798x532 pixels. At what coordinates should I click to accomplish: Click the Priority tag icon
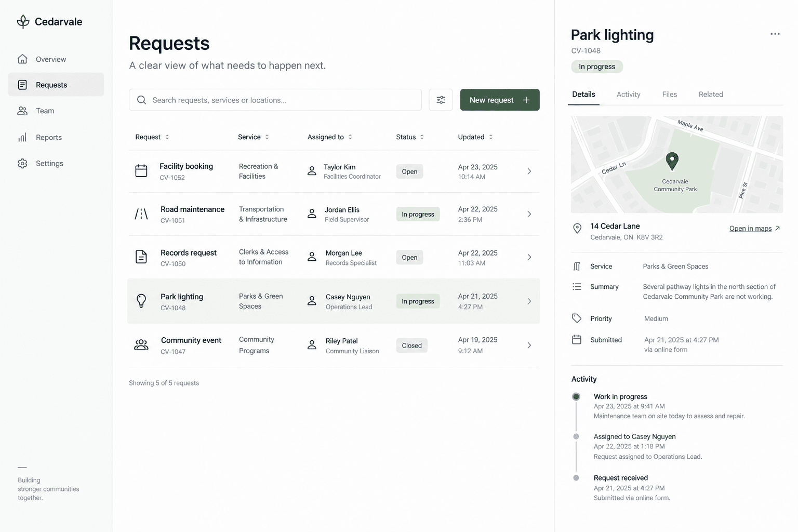click(x=577, y=318)
